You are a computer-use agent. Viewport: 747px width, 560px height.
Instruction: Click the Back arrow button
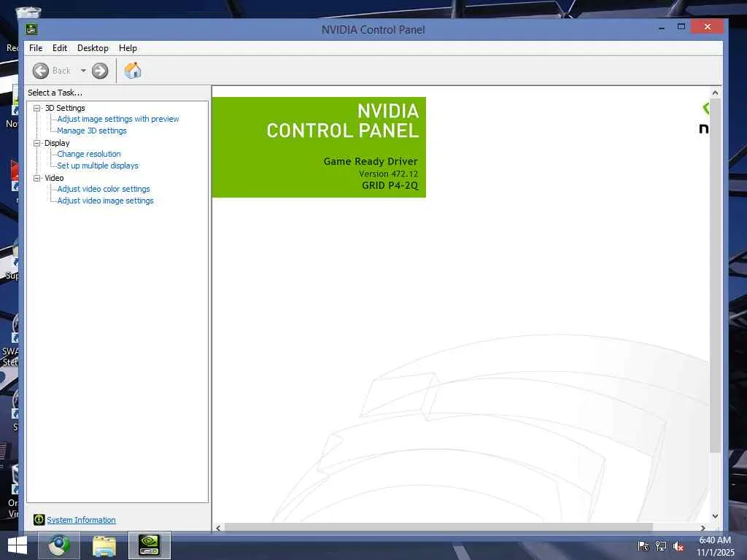click(41, 71)
